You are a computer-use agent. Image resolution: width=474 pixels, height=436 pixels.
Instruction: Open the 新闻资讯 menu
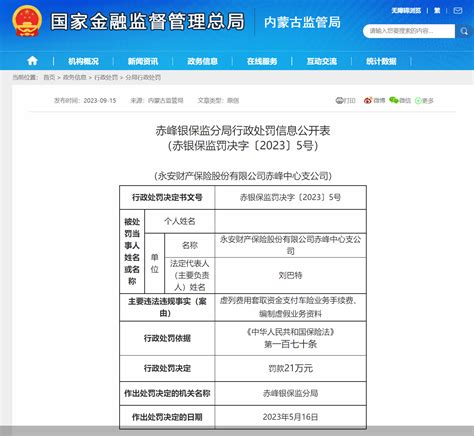[143, 61]
